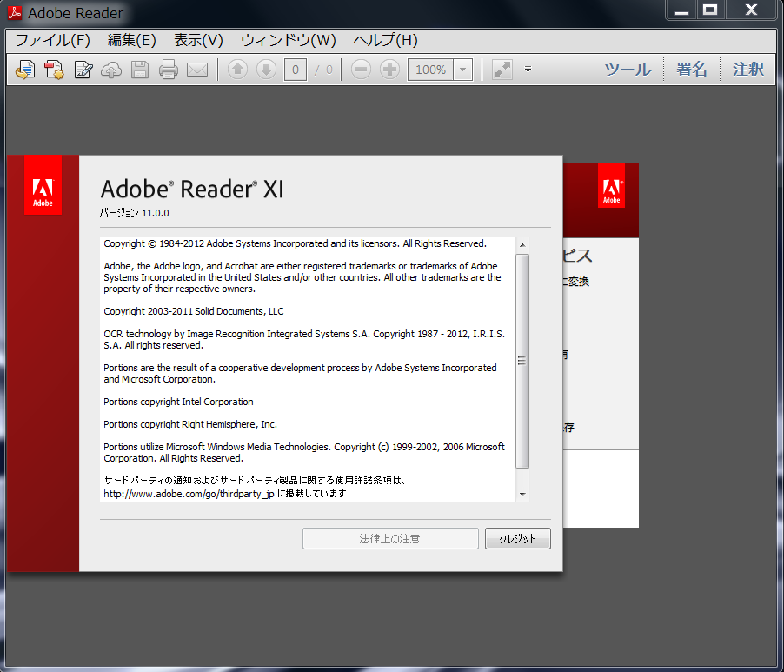Click the 法律上の注意 button

[x=390, y=538]
